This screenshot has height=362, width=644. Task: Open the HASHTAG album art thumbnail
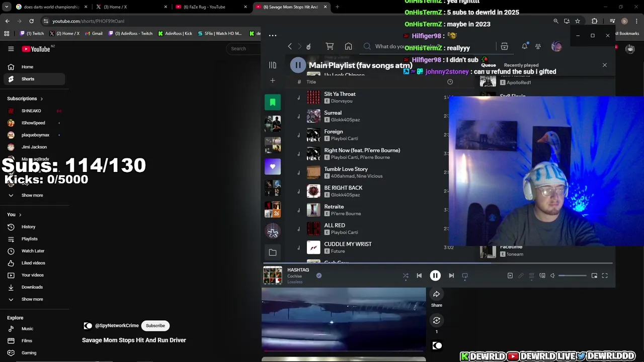[x=273, y=276]
